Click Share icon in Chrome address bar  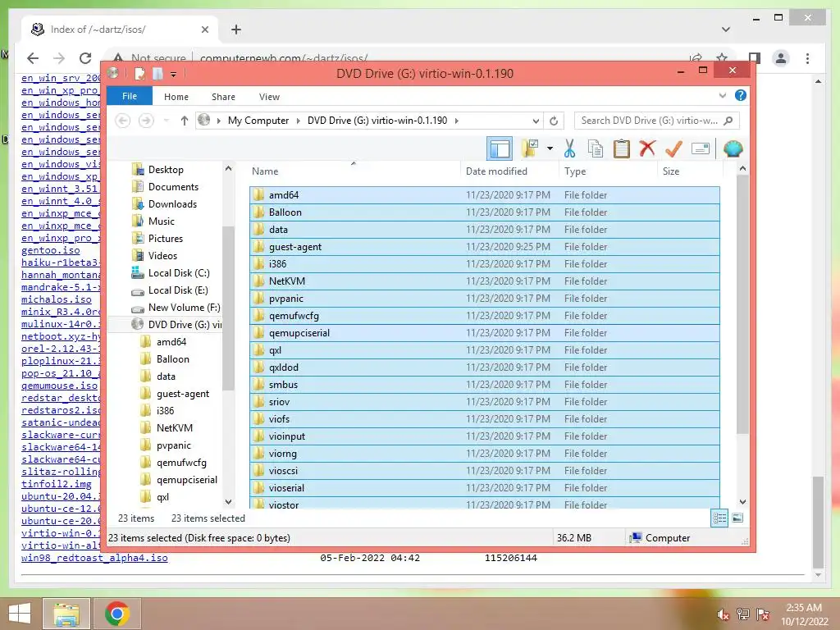(696, 58)
